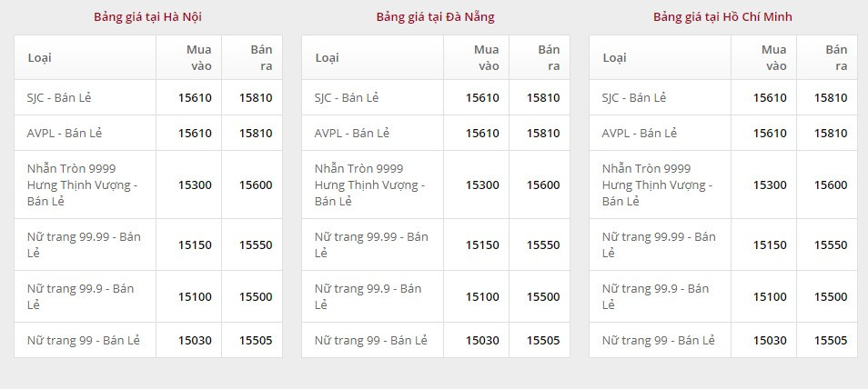Click "Bán ra" header in Hà Nội table
The image size is (868, 389).
[x=261, y=57]
